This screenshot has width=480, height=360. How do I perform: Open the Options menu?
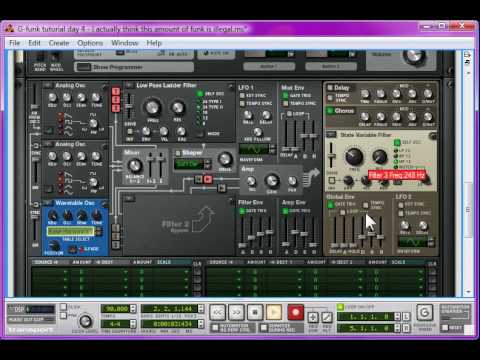(90, 43)
